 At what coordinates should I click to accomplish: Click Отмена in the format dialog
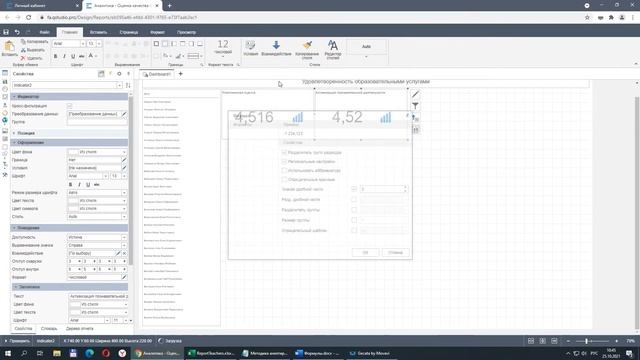[x=395, y=253]
